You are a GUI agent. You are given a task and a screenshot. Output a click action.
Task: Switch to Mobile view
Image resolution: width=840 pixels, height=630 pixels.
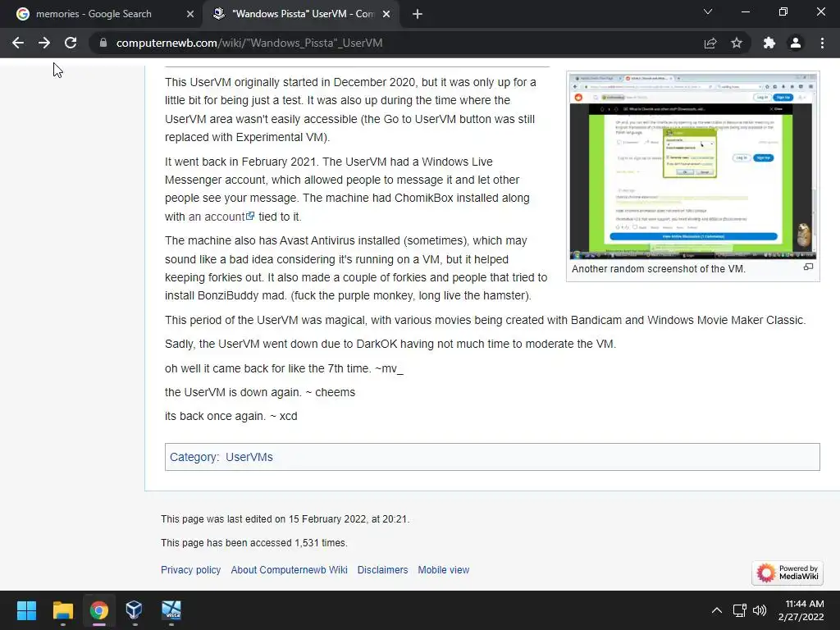point(444,570)
